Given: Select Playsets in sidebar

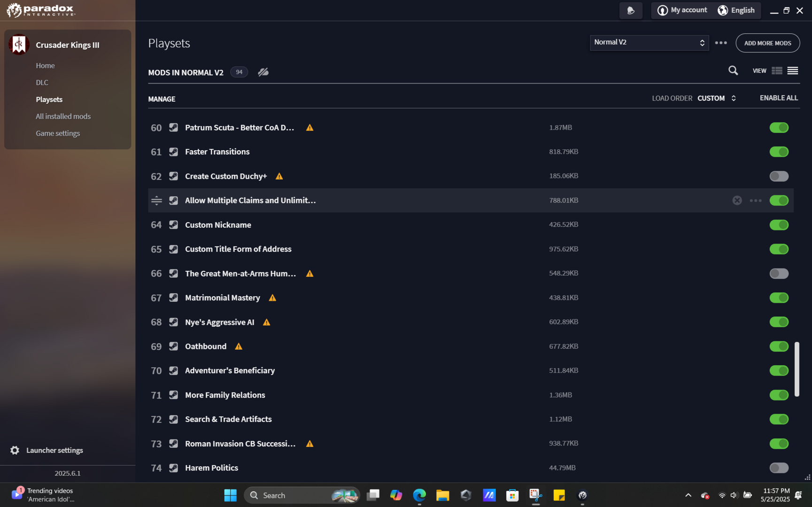Looking at the screenshot, I should tap(49, 100).
